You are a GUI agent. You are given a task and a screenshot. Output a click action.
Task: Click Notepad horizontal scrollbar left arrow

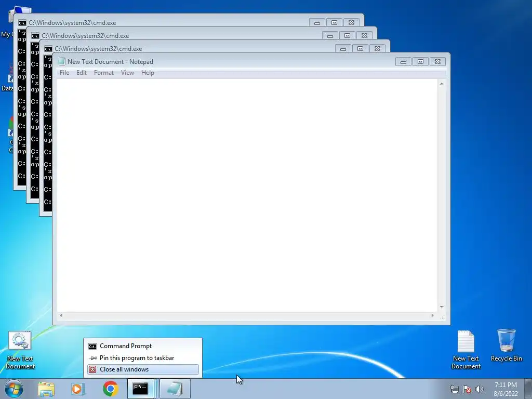[61, 315]
